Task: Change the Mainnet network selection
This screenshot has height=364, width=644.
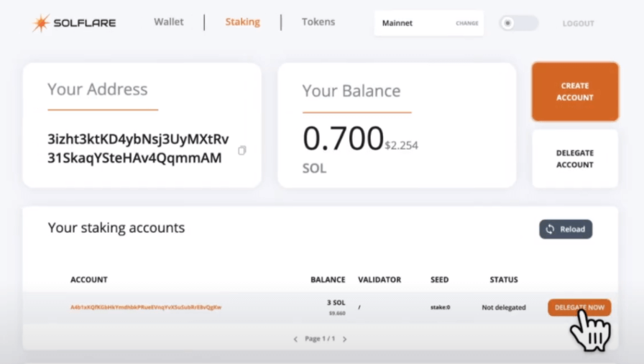Action: [x=466, y=23]
